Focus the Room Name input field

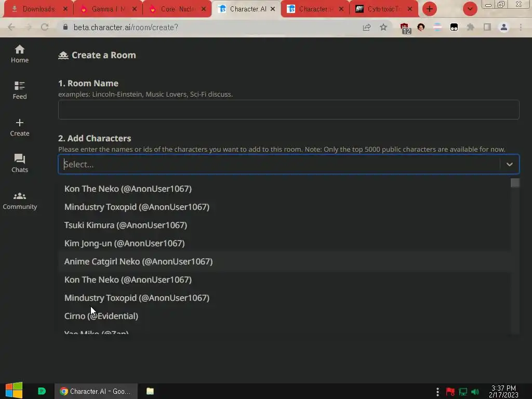coord(288,110)
